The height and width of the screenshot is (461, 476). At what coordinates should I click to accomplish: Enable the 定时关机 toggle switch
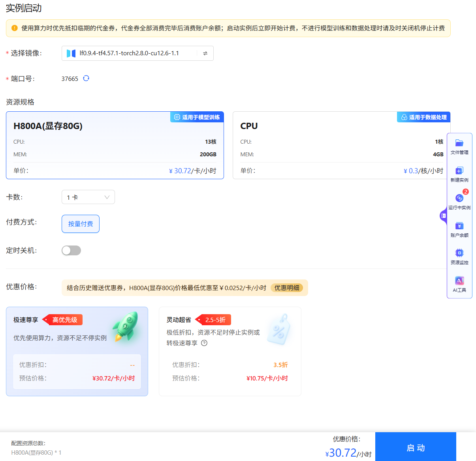pyautogui.click(x=71, y=250)
